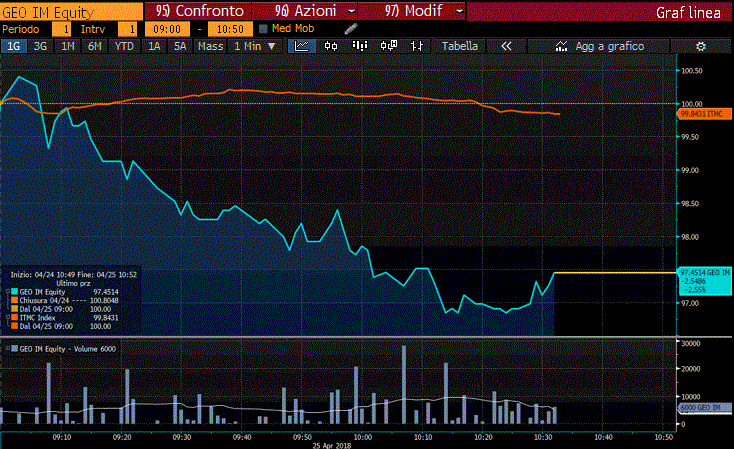This screenshot has width=734, height=449.
Task: Click cyan GEO IM Equity legend swatch
Action: [x=13, y=291]
